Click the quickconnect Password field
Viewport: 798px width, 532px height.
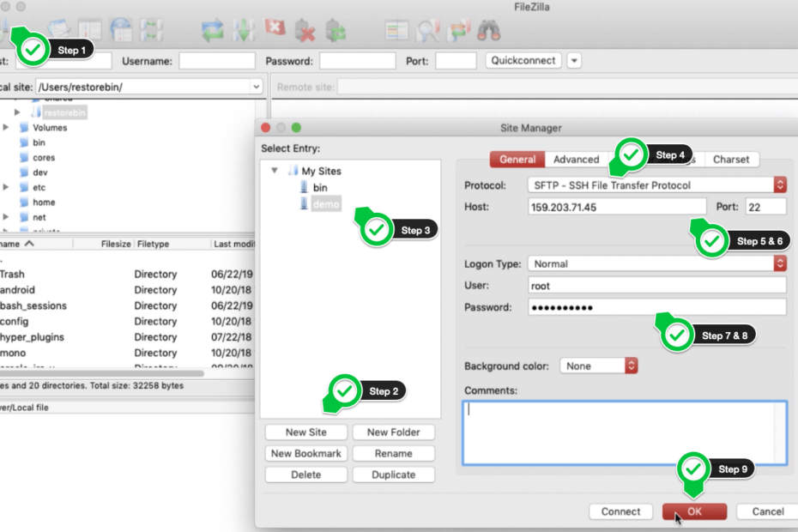pyautogui.click(x=357, y=61)
